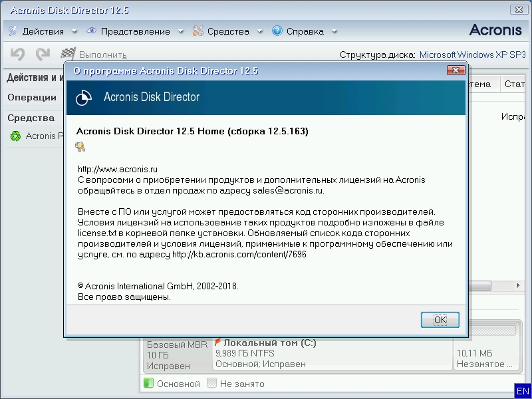Close the main Acronis Disk Director window
532x399 pixels.
[x=519, y=9]
